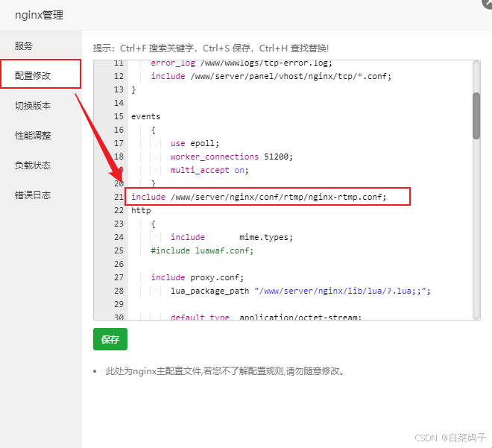Click the editor's vertical scrollbar thumb
492x448 pixels.
point(476,116)
